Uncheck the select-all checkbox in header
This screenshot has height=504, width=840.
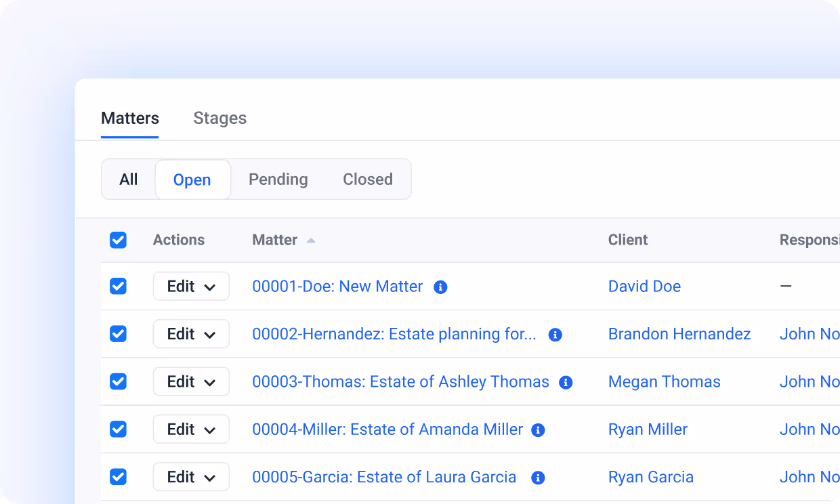pos(118,240)
